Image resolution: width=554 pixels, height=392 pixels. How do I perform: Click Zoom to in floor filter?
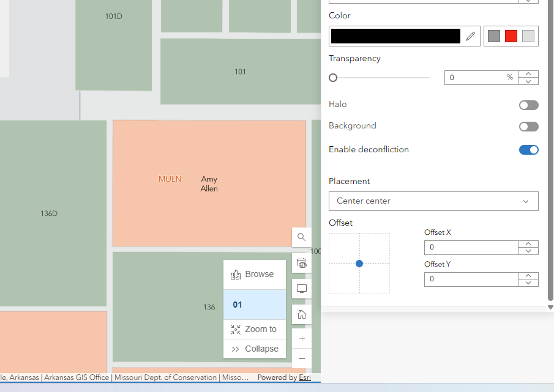255,329
